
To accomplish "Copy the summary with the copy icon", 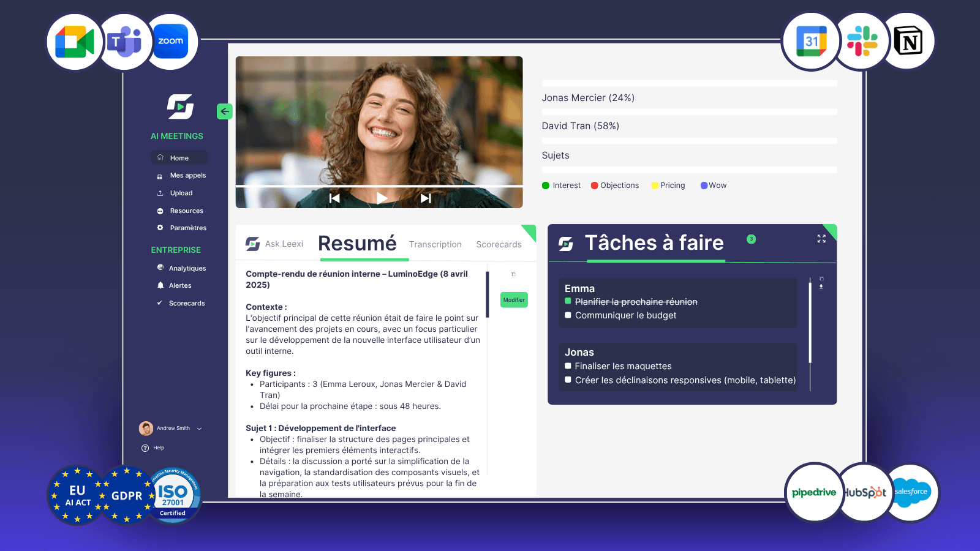I will 513,274.
